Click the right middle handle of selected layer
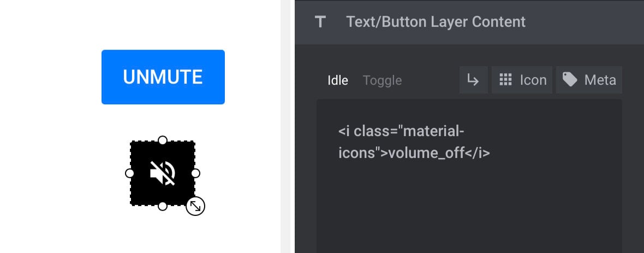Image resolution: width=644 pixels, height=253 pixels. (x=196, y=173)
